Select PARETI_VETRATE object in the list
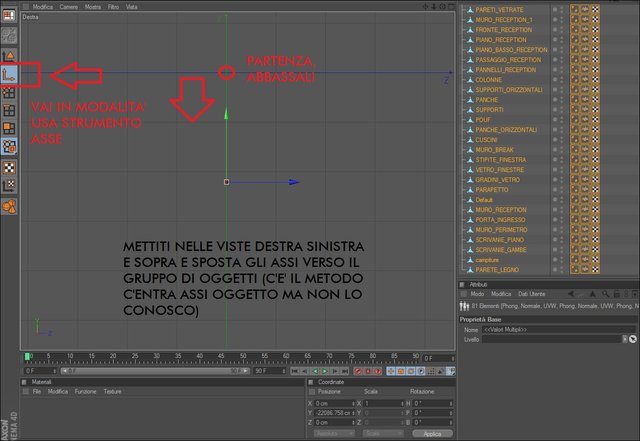Screen dimensions: 640x441 499,9
